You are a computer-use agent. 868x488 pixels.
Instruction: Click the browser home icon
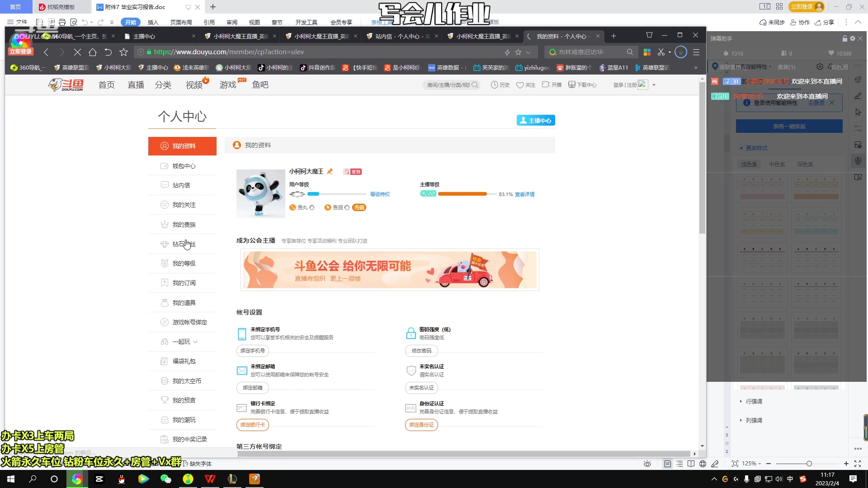(x=93, y=52)
